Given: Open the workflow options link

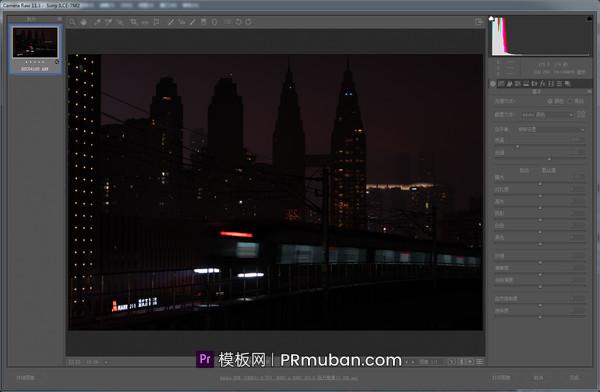Looking at the screenshot, I should (289, 378).
